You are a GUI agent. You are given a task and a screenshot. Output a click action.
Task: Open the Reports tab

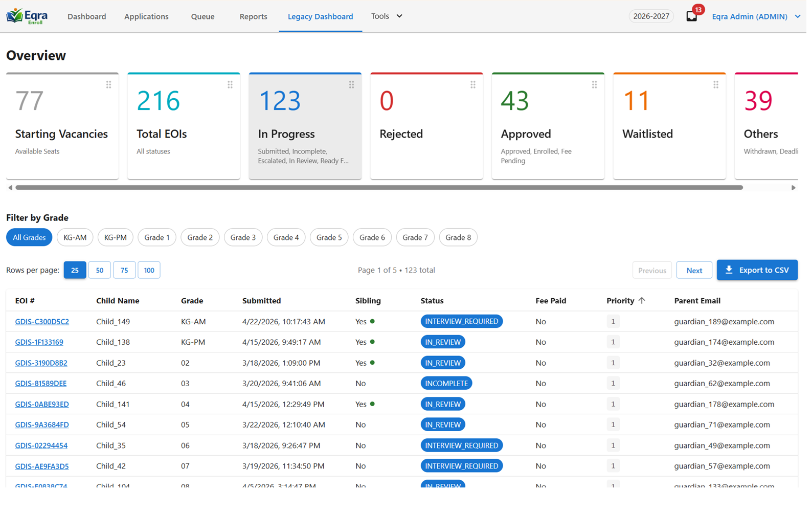click(x=254, y=16)
